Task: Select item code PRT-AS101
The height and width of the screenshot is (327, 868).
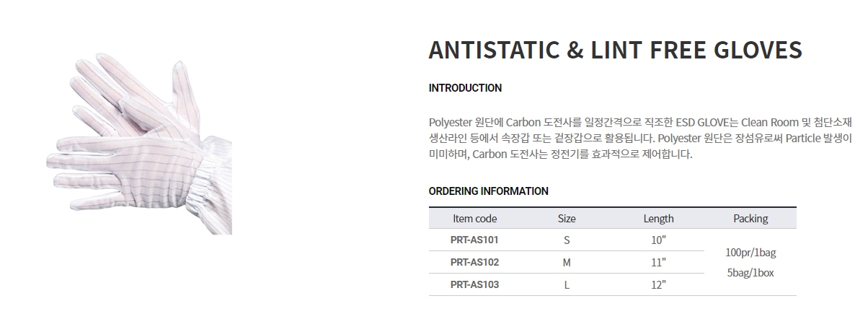Action: coord(474,240)
